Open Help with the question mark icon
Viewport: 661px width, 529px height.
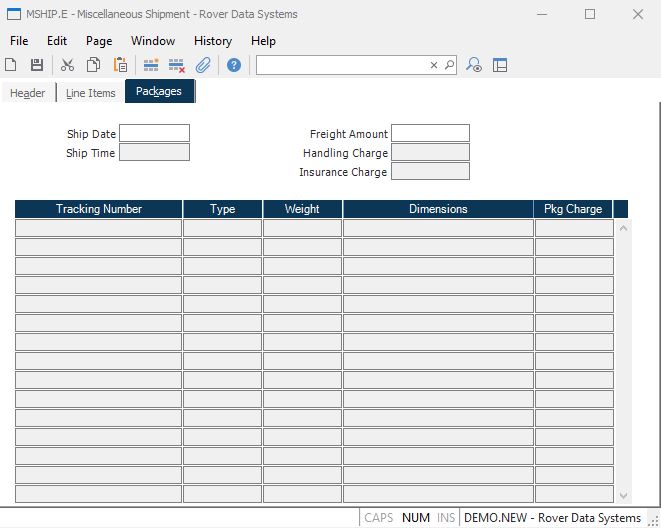point(234,65)
